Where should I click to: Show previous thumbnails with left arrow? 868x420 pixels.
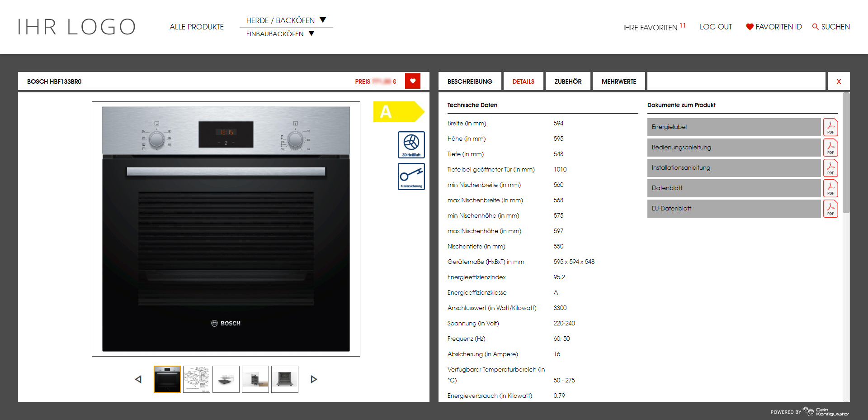[x=138, y=379]
